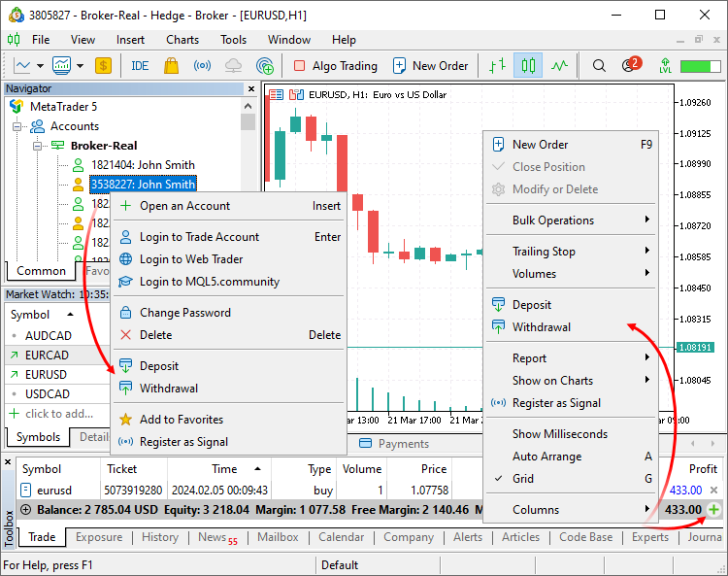Choose Withdrawal in the trade context menu
Image resolution: width=728 pixels, height=576 pixels.
click(x=572, y=327)
